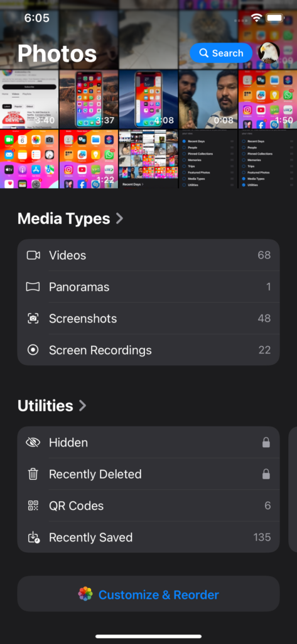297x644 pixels.
Task: Open the Recently Saved row
Action: pos(148,537)
